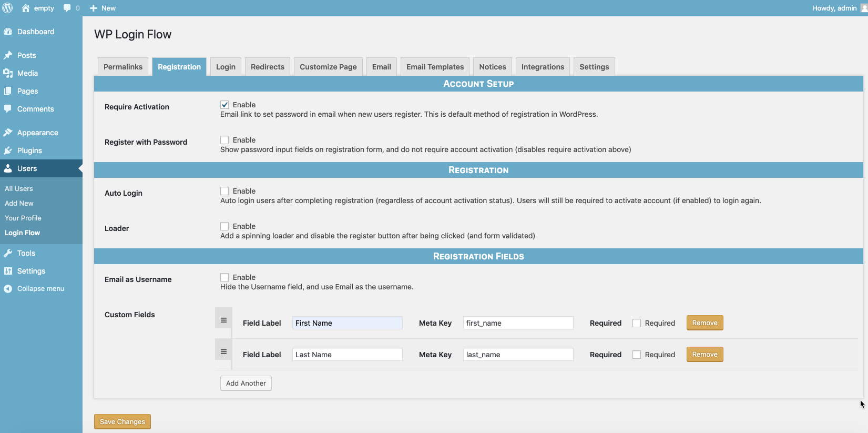This screenshot has height=433, width=868.
Task: Open the Integrations tab
Action: point(543,67)
